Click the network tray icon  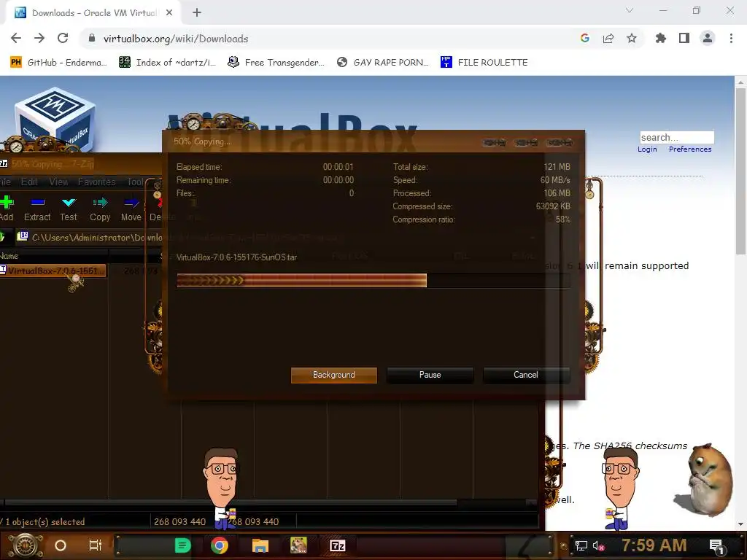coord(581,545)
